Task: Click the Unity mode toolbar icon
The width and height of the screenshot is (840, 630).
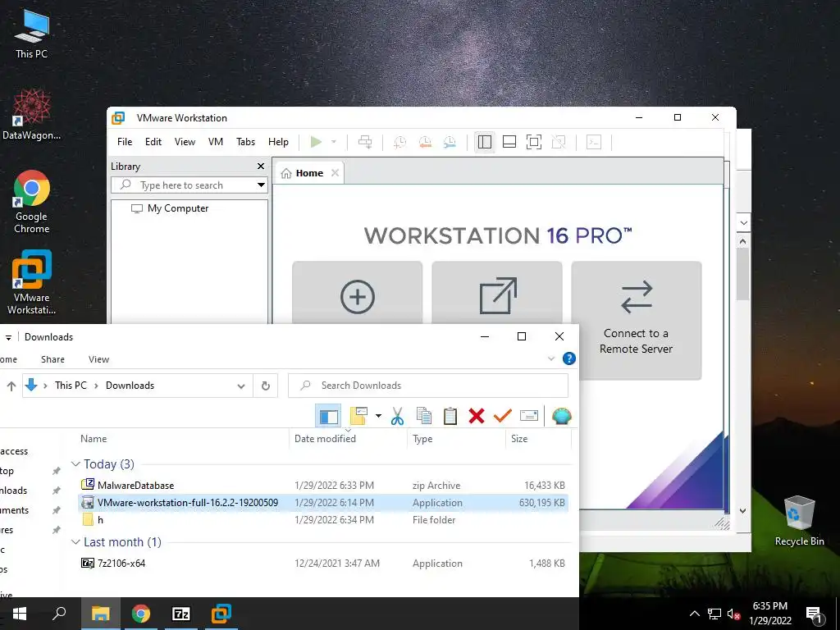Action: click(559, 142)
